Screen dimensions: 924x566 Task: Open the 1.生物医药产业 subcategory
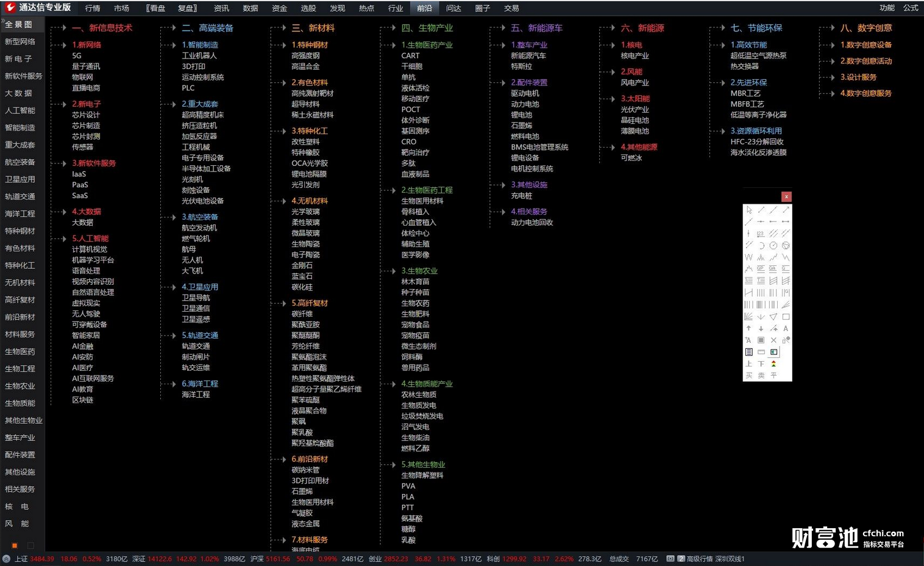[x=427, y=45]
